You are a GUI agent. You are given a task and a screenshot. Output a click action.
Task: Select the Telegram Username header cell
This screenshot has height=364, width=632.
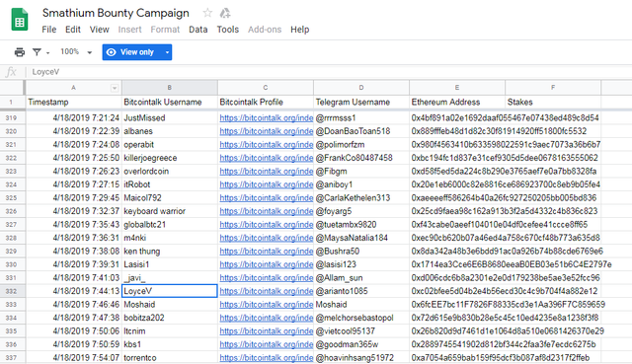pyautogui.click(x=361, y=103)
